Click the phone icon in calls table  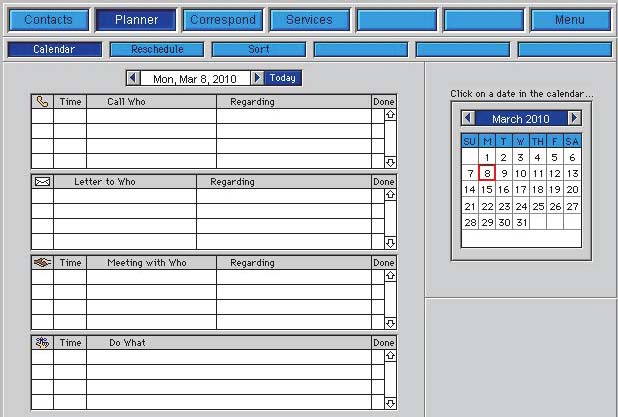pos(42,102)
